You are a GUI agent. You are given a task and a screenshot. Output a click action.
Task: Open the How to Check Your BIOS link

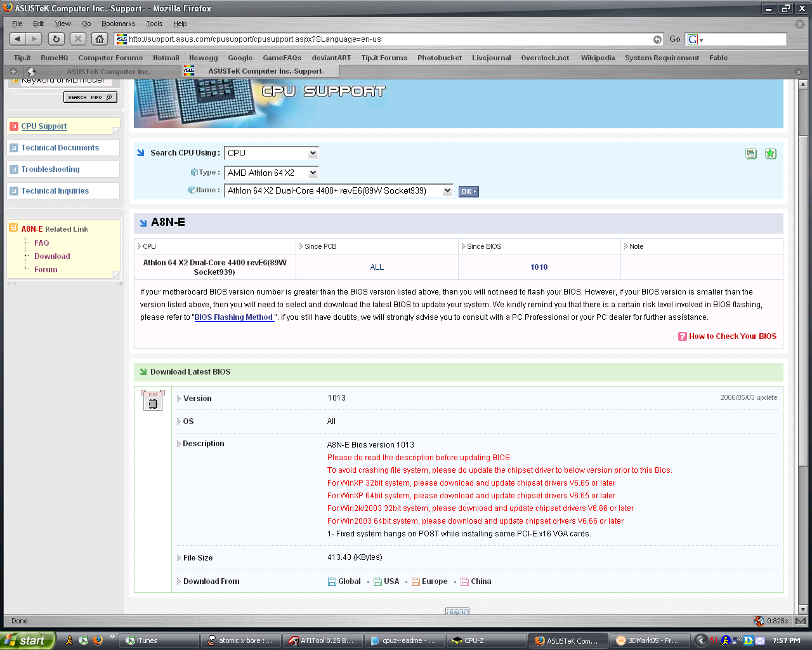[733, 336]
